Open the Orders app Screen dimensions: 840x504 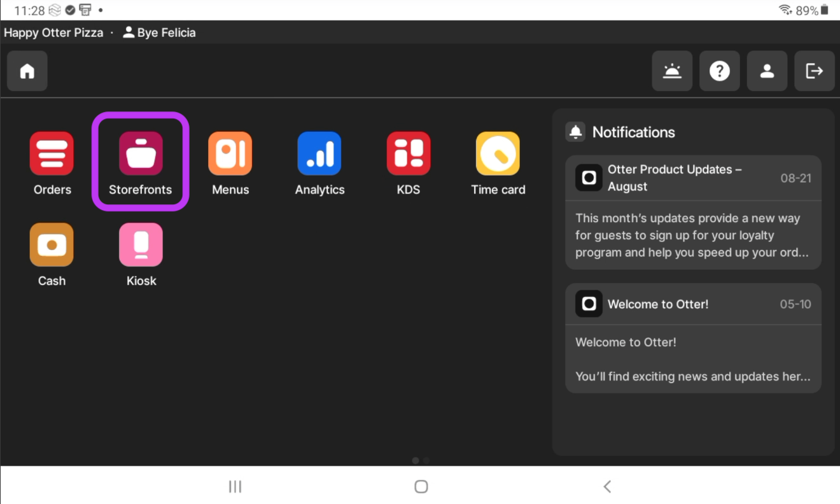pos(52,154)
